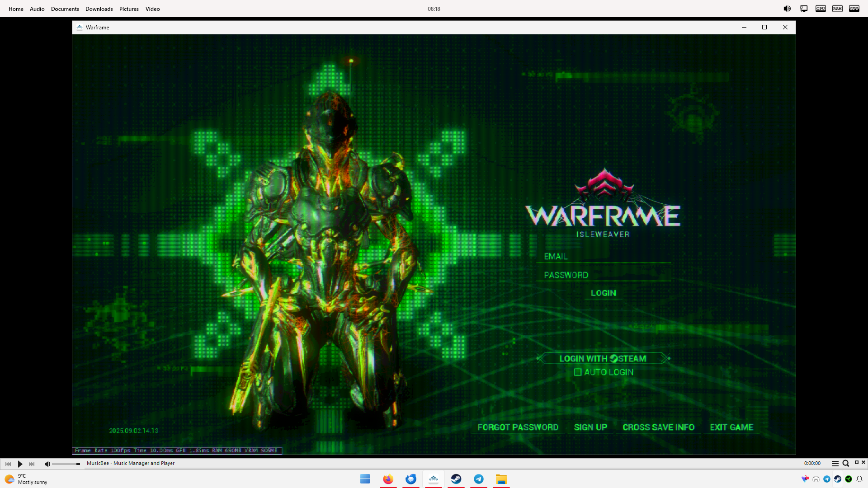Click Login with Steam button
This screenshot has height=488, width=868.
point(603,358)
